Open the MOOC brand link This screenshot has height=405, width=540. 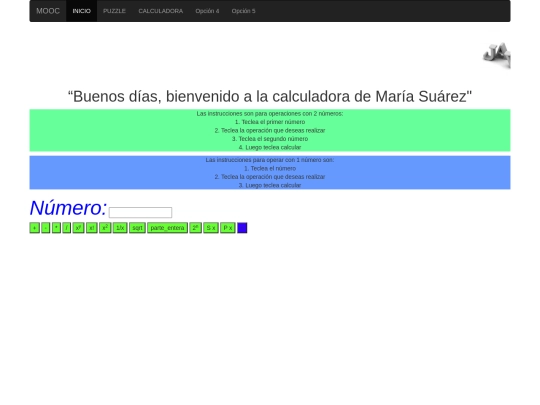[48, 11]
